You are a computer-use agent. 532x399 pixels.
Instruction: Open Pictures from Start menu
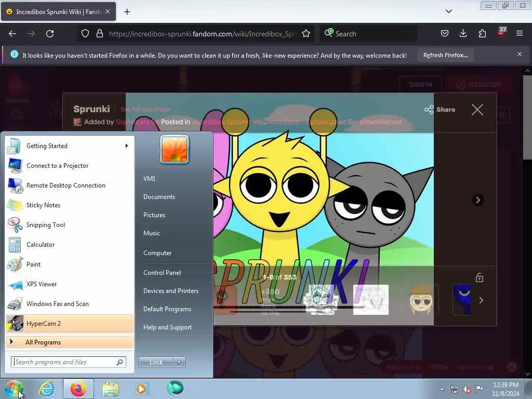pos(154,215)
